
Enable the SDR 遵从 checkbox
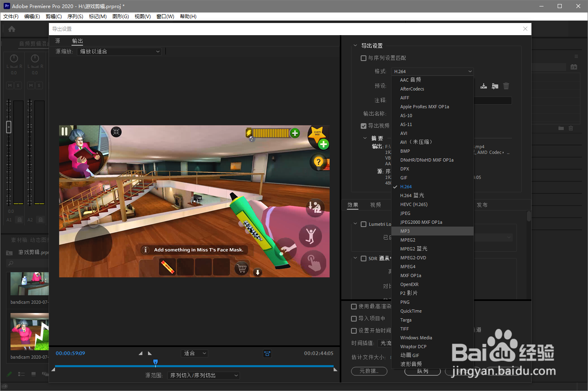[364, 259]
